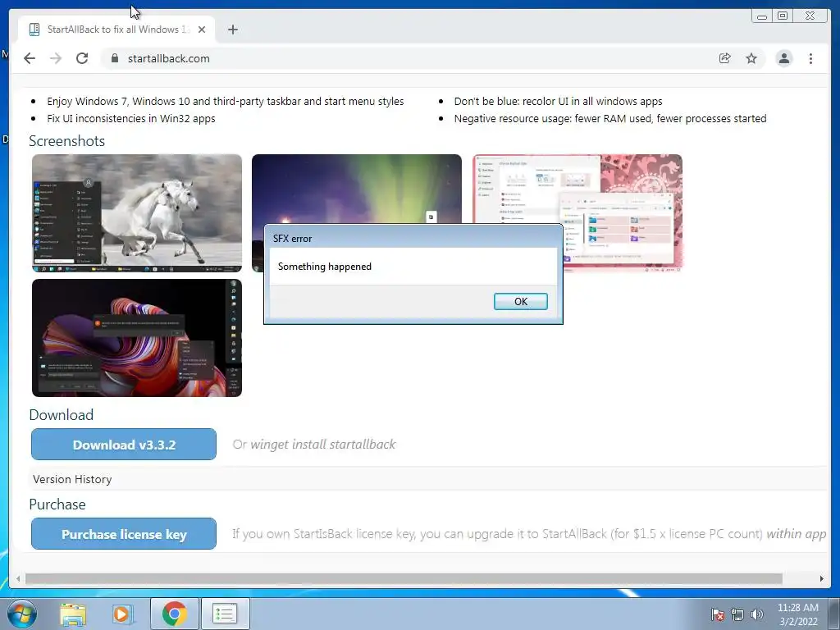Click the 'SFX error' dialog title
840x630 pixels.
[x=293, y=239]
